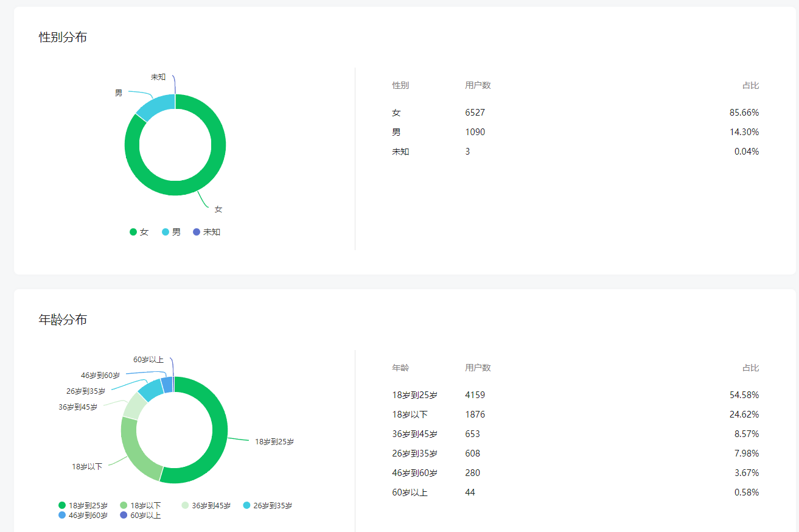Toggle the 未知 legend item in gender chart

(x=206, y=232)
